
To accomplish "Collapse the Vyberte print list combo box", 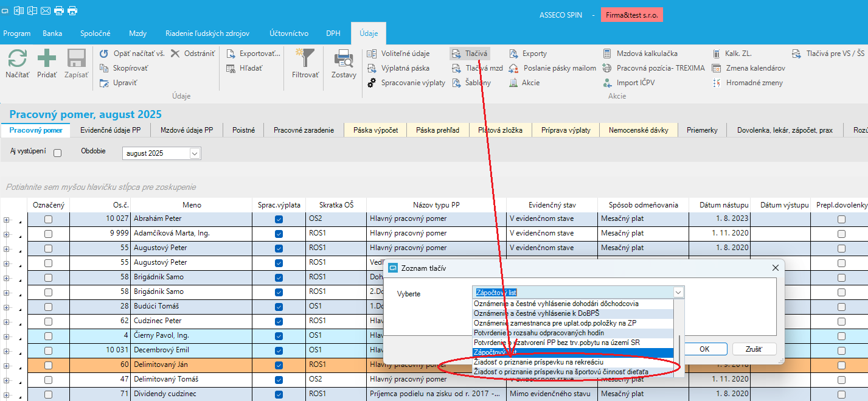I will tap(678, 293).
